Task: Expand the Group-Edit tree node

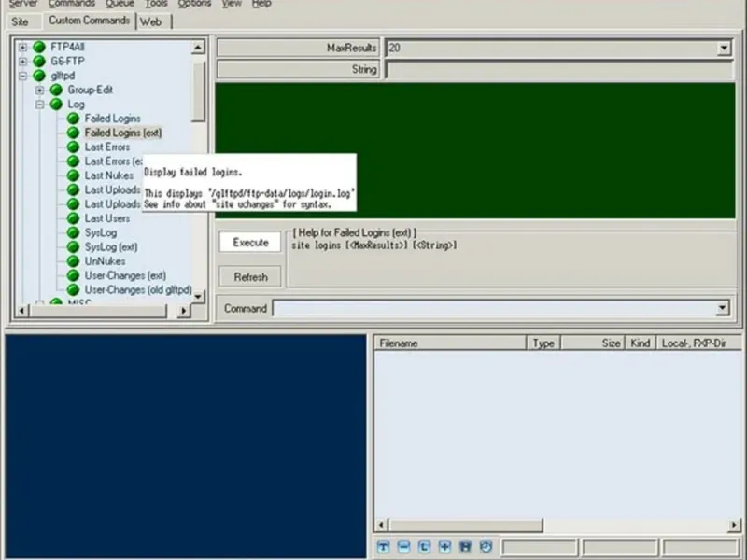Action: point(39,90)
